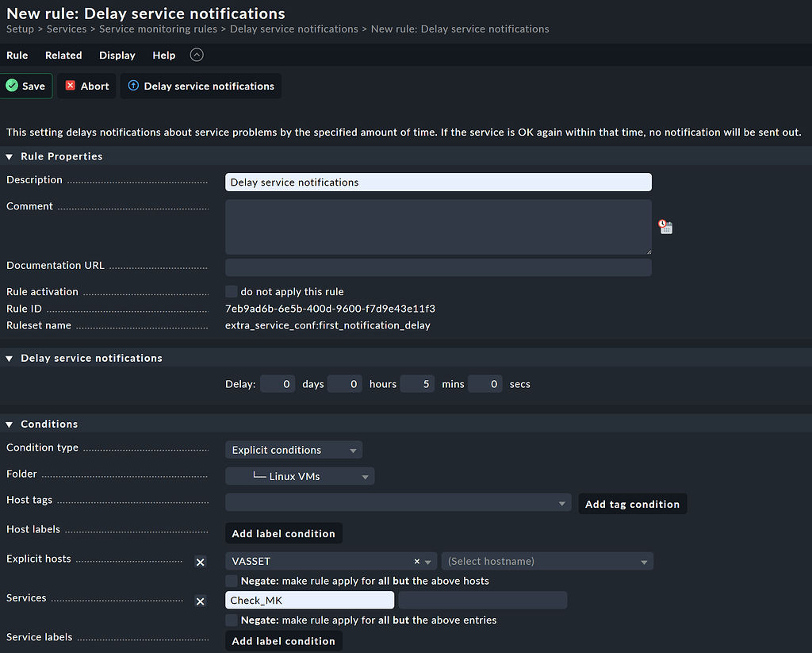This screenshot has width=812, height=653.
Task: Click the timestamp insert icon beside the Comment box
Action: coord(665,226)
